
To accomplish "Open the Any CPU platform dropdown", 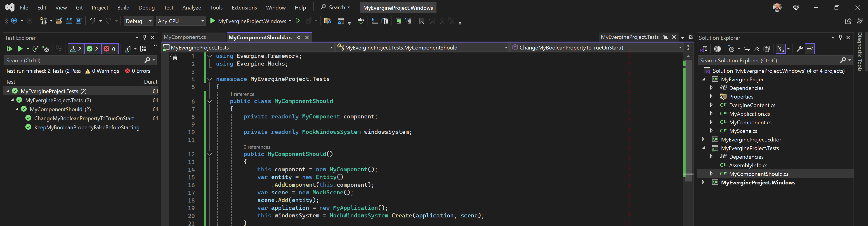I will click(x=181, y=21).
